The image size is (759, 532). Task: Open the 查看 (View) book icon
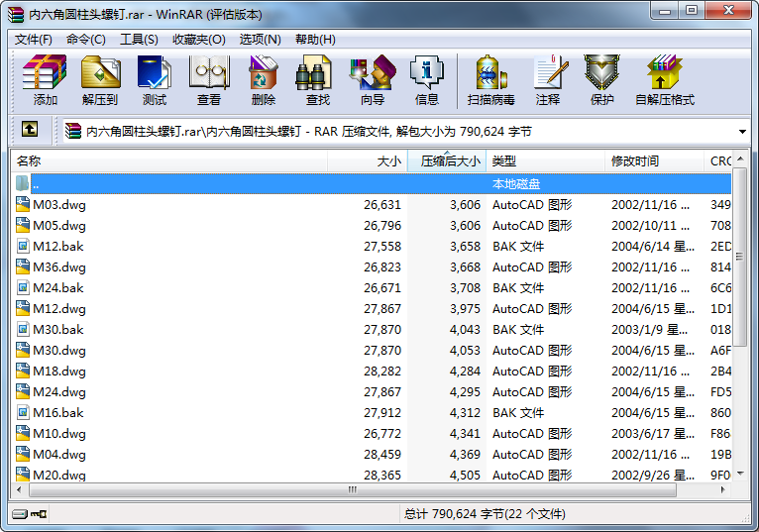[x=209, y=80]
